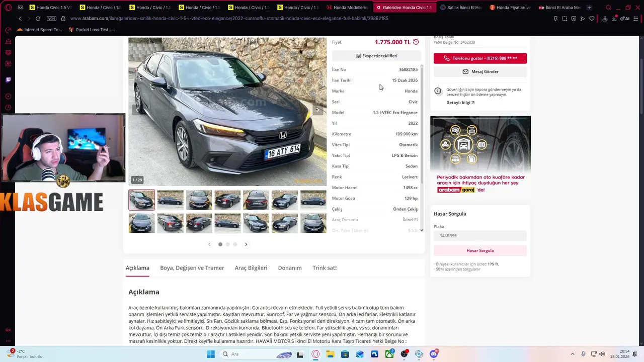Open the Packet Loss Test bookmark
Screen dimensions: 644x362
tap(92, 30)
